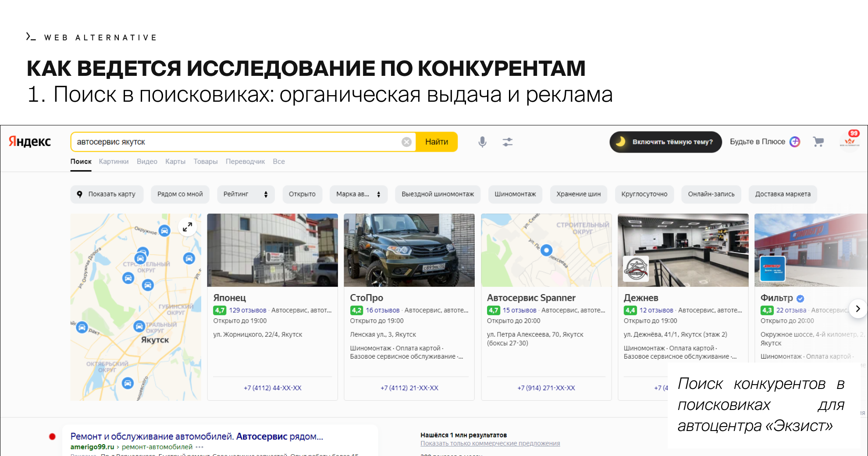Toggle the Рядом со мной filter
Image resolution: width=868 pixels, height=456 pixels.
click(180, 194)
